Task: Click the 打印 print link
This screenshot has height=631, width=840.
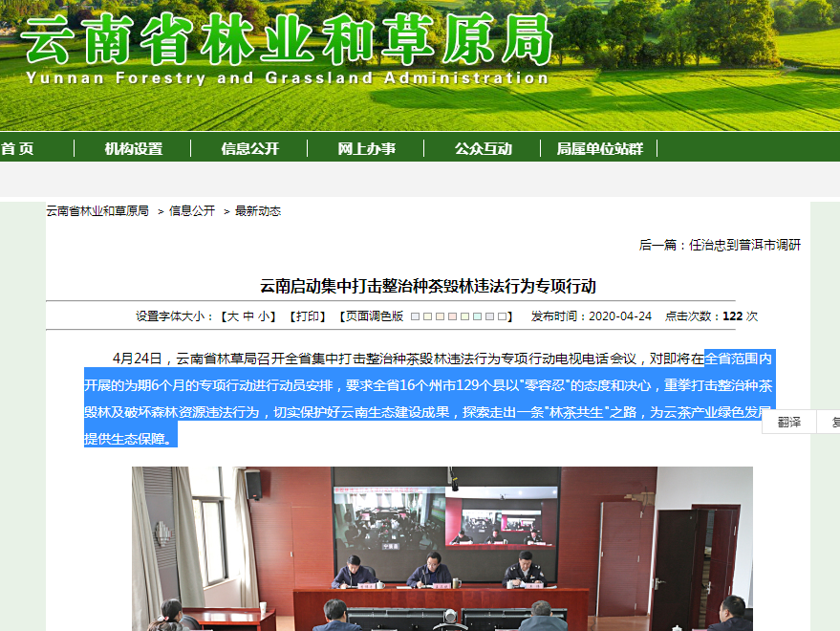Action: [x=308, y=316]
